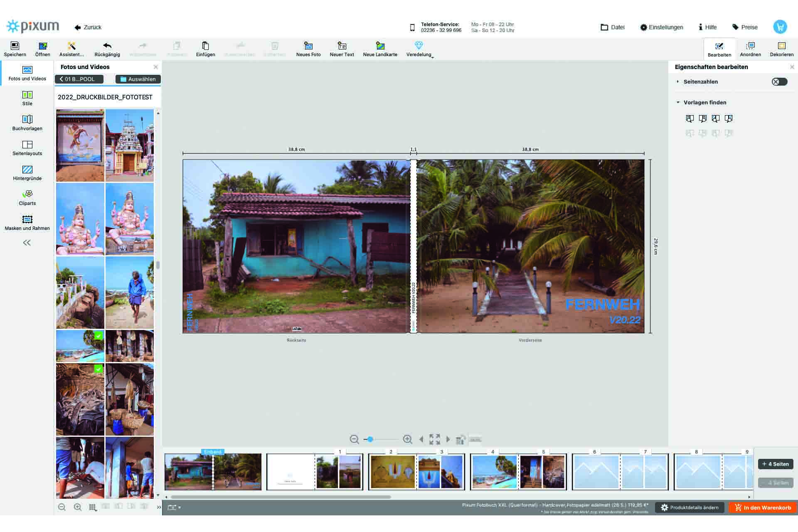The width and height of the screenshot is (798, 532).
Task: Go to the previous page spread arrow
Action: click(x=421, y=439)
